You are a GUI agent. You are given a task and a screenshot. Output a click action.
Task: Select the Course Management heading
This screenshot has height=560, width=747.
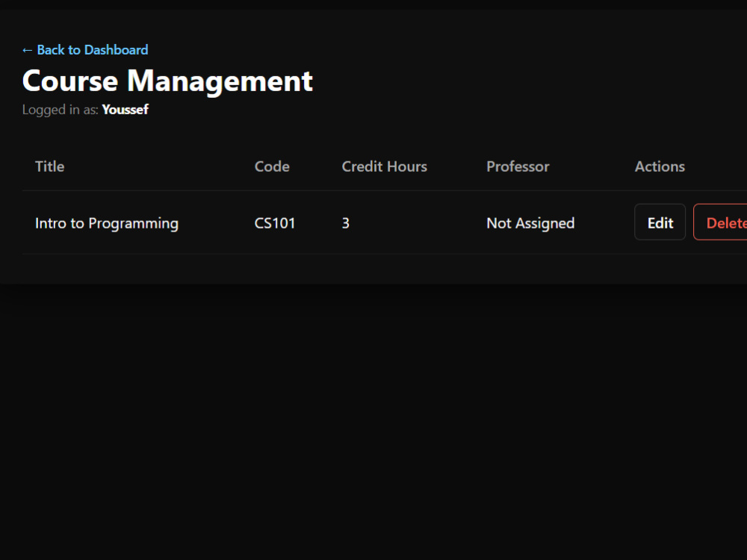click(x=167, y=81)
